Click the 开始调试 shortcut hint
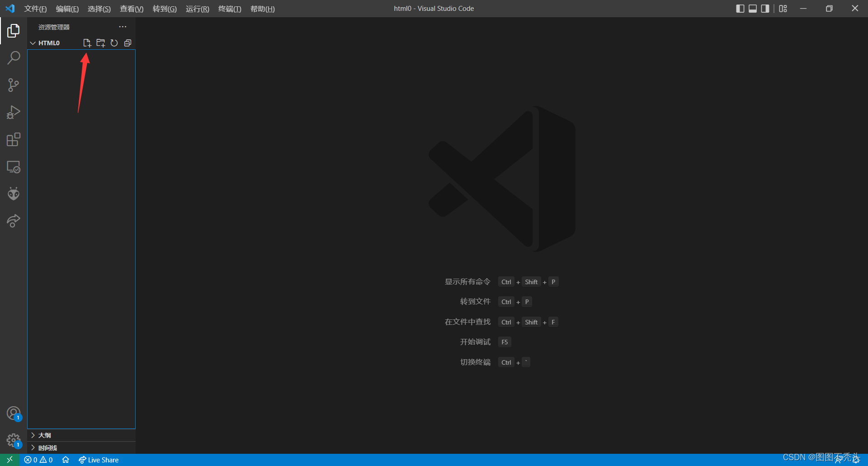Screen dimensions: 868x466 pyautogui.click(x=475, y=342)
